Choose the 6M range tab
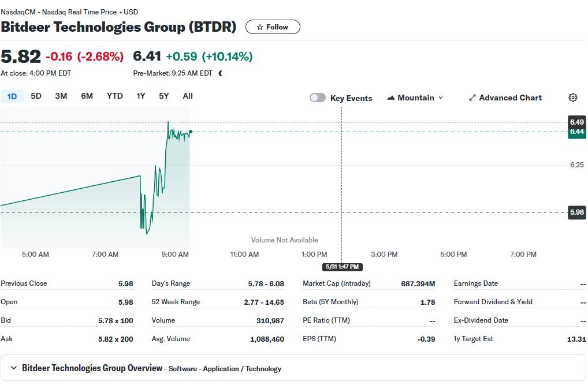Image resolution: width=588 pixels, height=385 pixels. (x=87, y=96)
